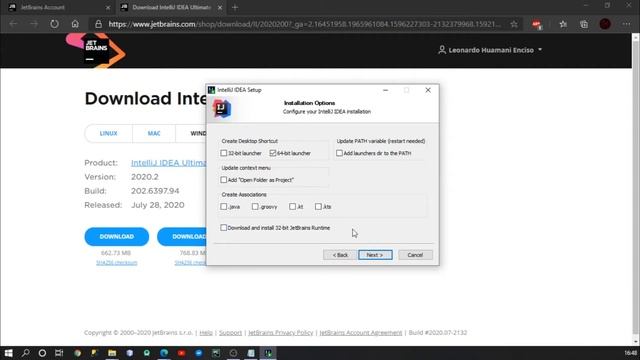
Task: Uncheck the 64-bit launcher shortcut checkbox
Action: pos(273,153)
